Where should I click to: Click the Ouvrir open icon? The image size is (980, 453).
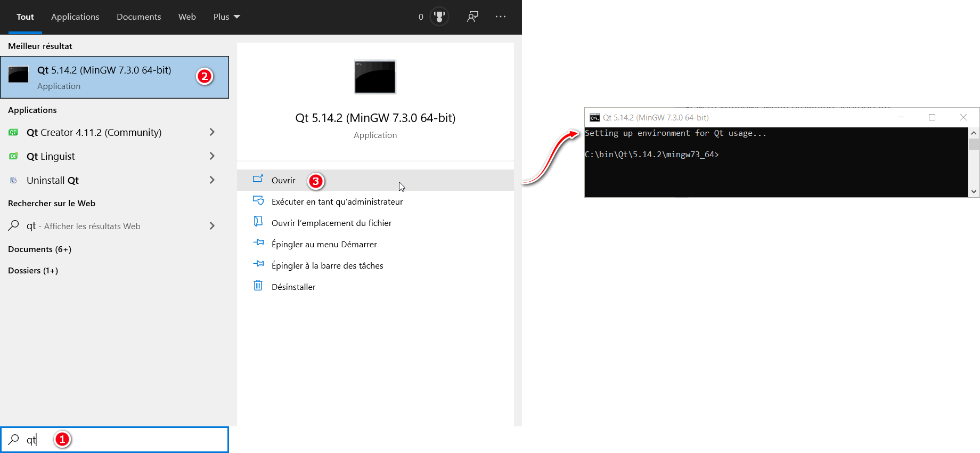(x=258, y=179)
